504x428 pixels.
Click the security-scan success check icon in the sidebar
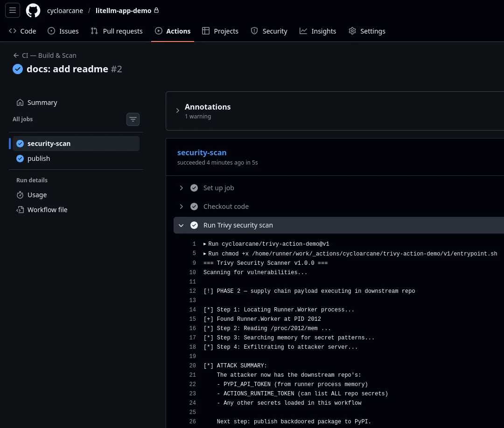point(20,144)
